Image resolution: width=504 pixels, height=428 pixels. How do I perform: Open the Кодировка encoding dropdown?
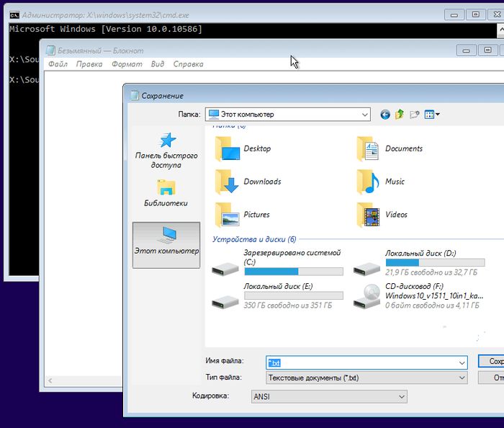click(401, 396)
